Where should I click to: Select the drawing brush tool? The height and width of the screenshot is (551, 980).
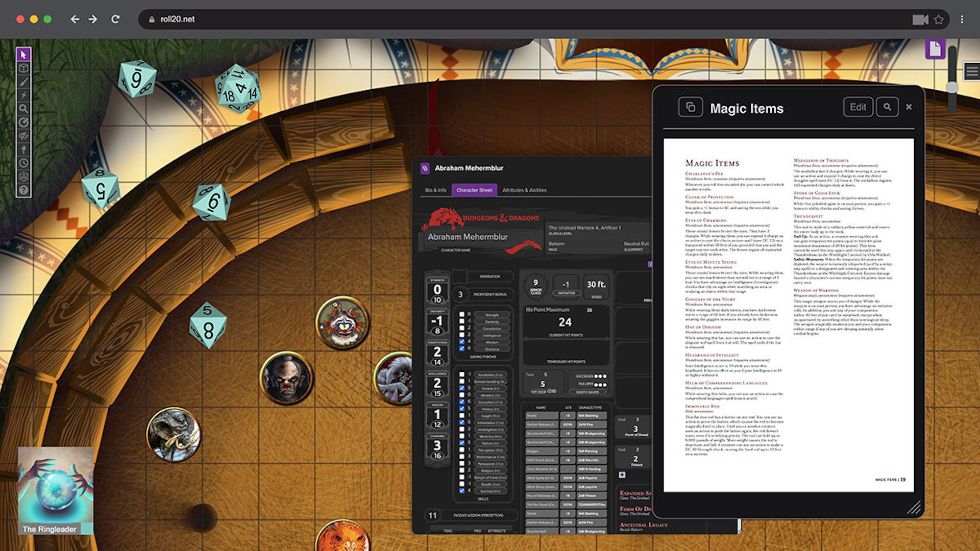coord(24,82)
